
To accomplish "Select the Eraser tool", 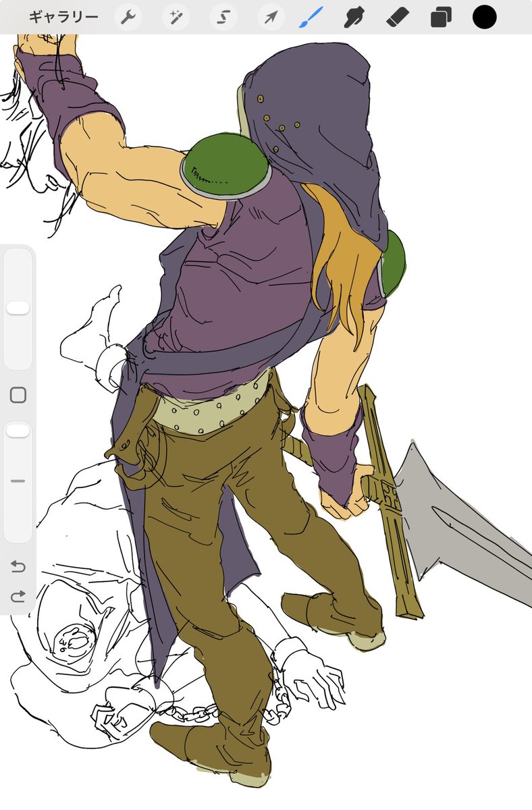I will tap(398, 18).
